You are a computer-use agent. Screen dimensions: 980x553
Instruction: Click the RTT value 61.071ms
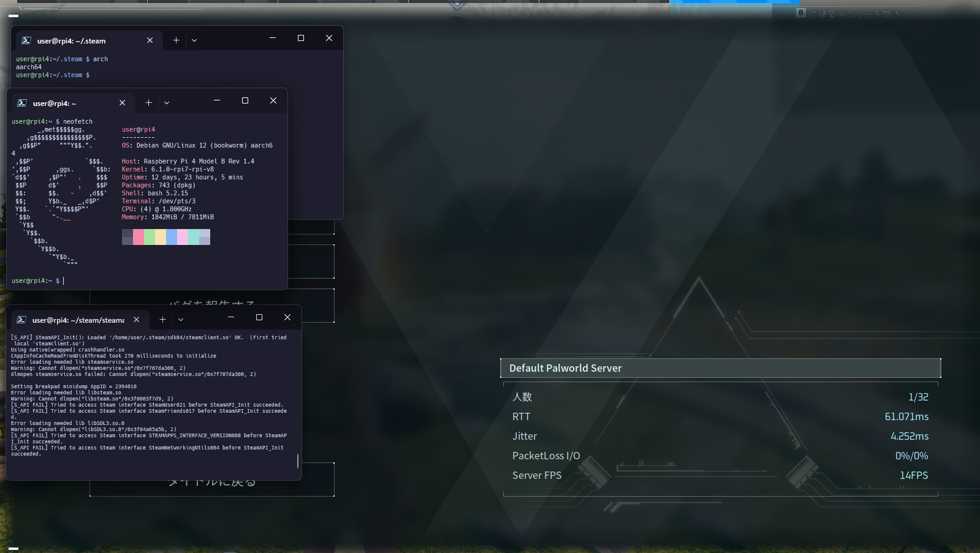[906, 416]
